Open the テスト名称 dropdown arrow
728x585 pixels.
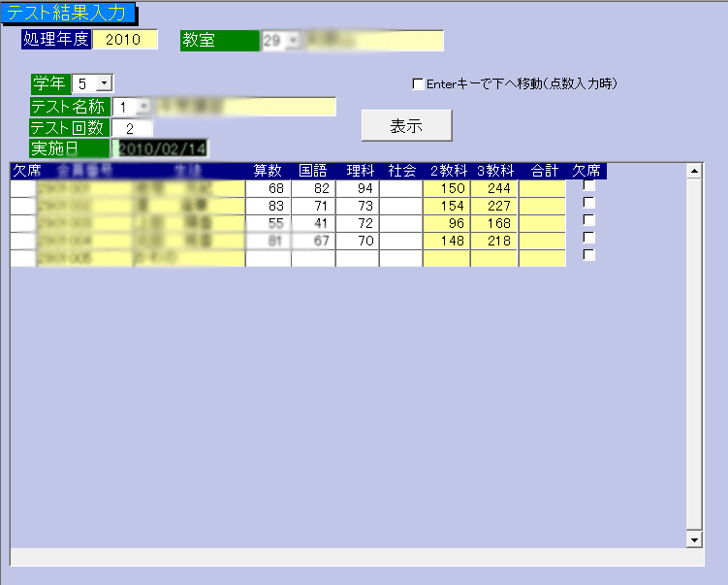(x=143, y=107)
